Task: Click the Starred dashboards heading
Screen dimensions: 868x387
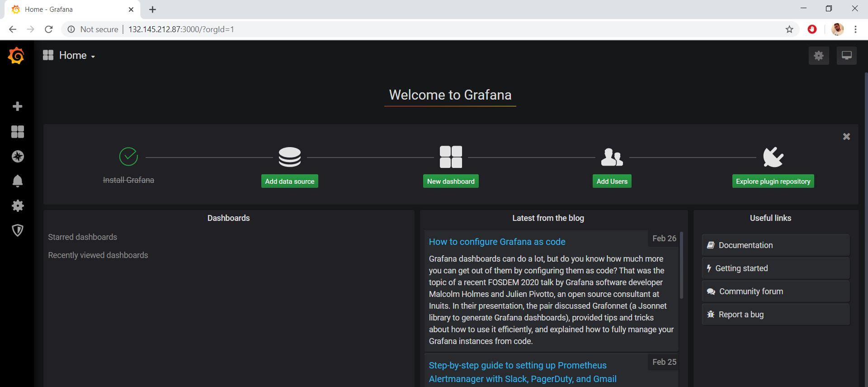Action: click(x=82, y=237)
